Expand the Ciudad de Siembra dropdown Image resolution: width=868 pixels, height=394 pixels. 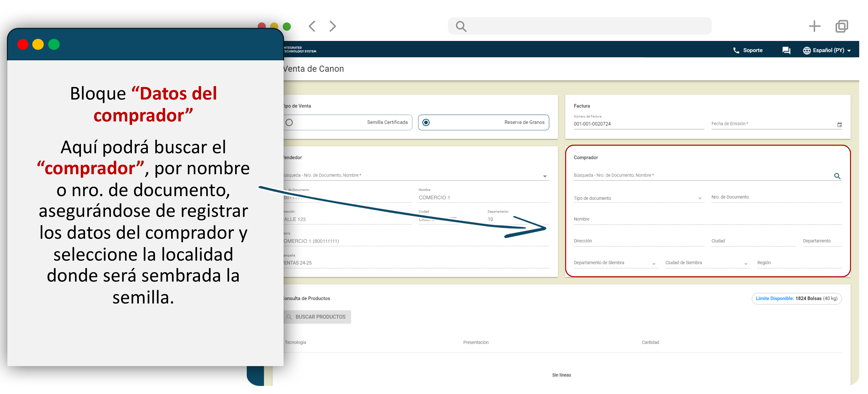(x=746, y=264)
